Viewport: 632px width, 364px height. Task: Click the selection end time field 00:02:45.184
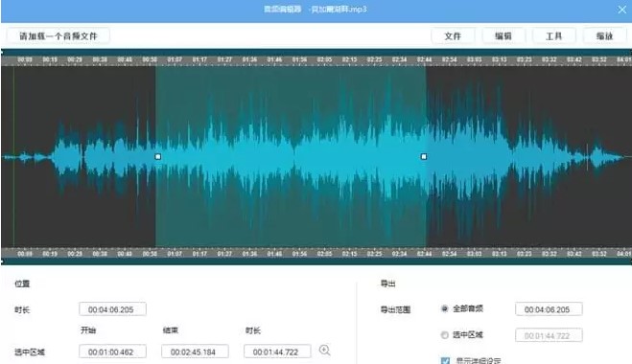coord(195,352)
